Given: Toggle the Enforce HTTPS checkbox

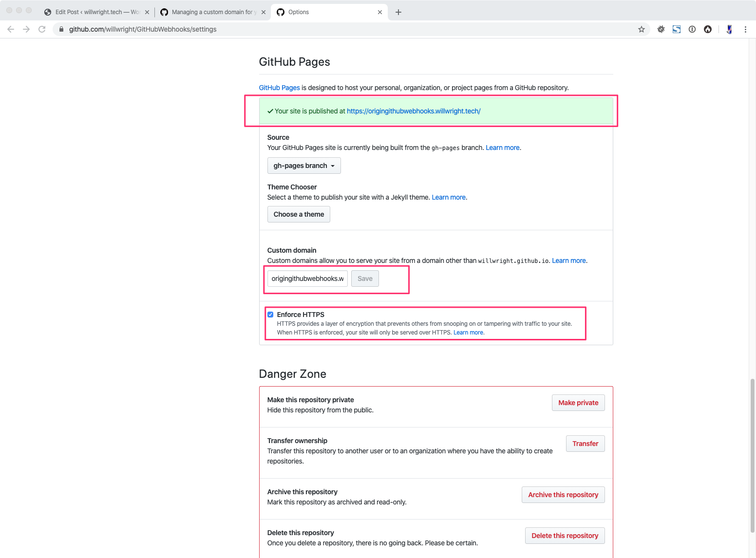Looking at the screenshot, I should [x=270, y=315].
